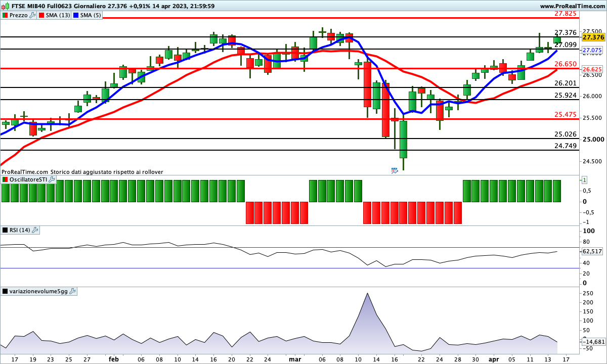Open RSI (14) settings wrench icon
Screen dimensions: 607x364
point(35,230)
